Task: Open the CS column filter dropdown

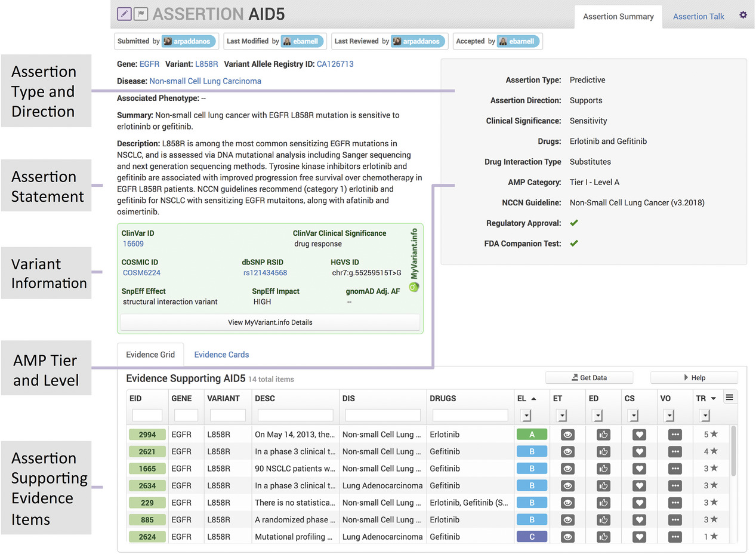Action: (x=634, y=415)
